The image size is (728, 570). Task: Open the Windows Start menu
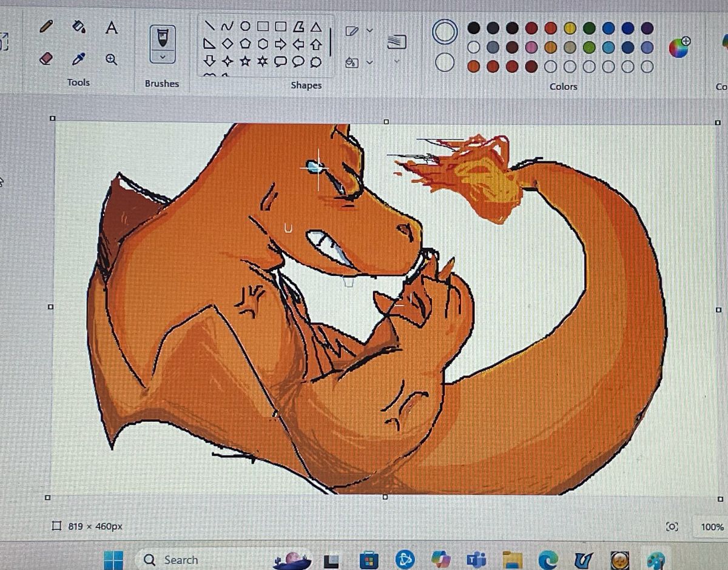tap(113, 560)
